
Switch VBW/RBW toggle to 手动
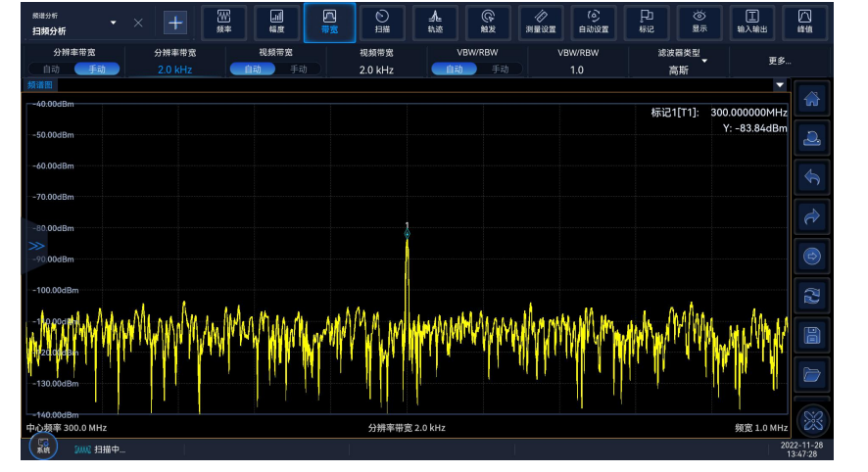coord(500,70)
